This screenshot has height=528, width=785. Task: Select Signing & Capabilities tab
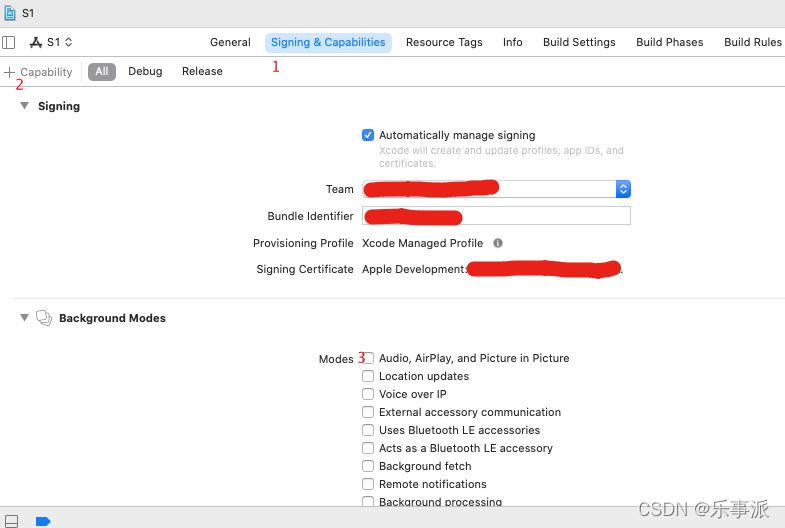(328, 43)
